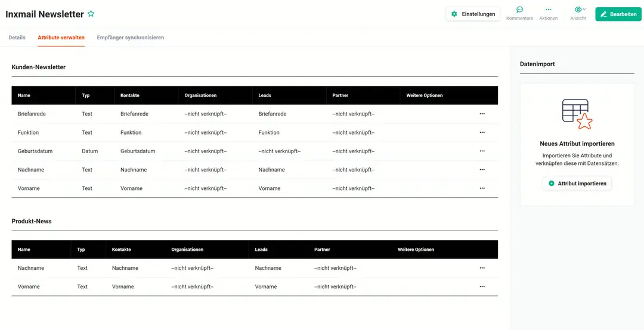
Task: Select the Funktion name cell
Action: point(29,132)
